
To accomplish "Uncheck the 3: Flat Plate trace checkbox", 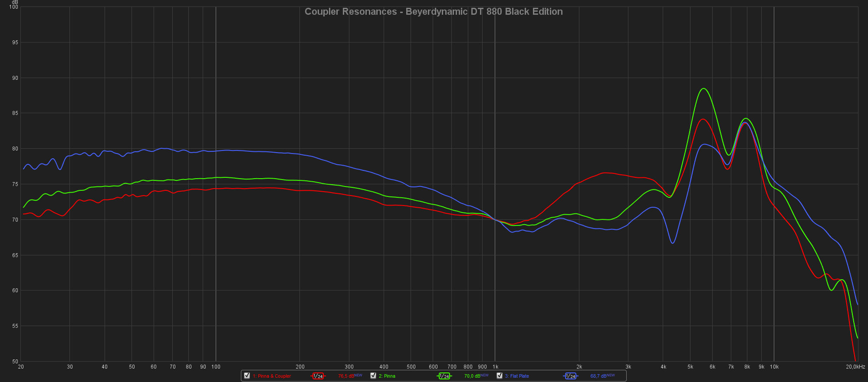I will point(500,375).
